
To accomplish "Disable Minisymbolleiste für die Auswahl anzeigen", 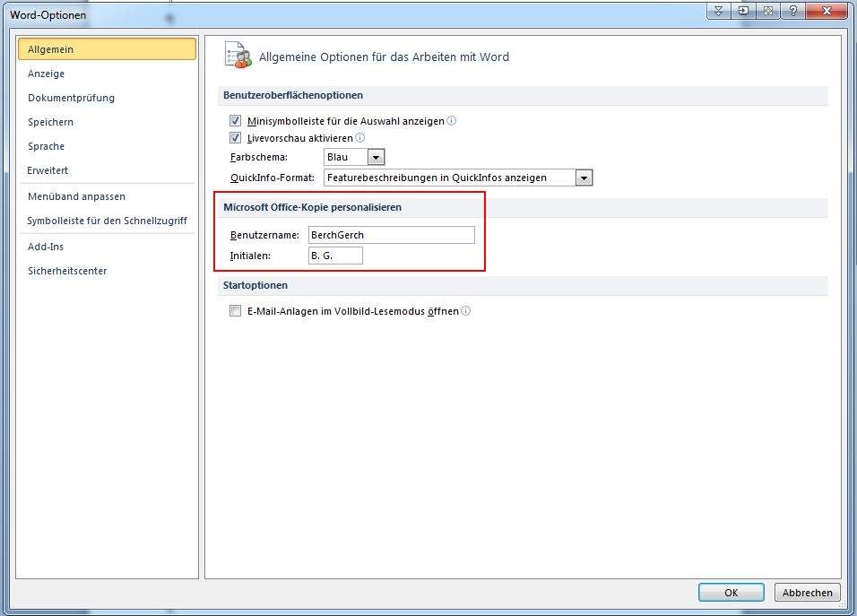I will pyautogui.click(x=235, y=120).
